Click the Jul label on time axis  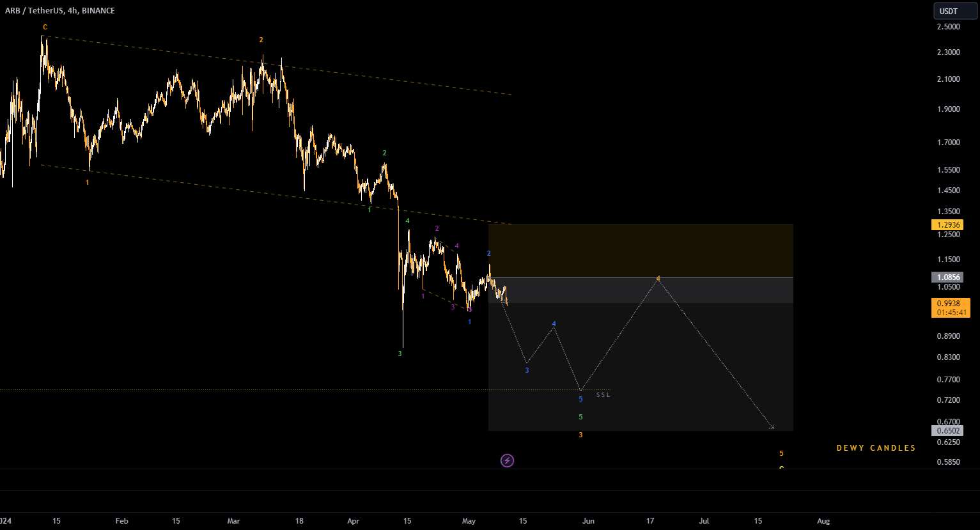click(704, 521)
